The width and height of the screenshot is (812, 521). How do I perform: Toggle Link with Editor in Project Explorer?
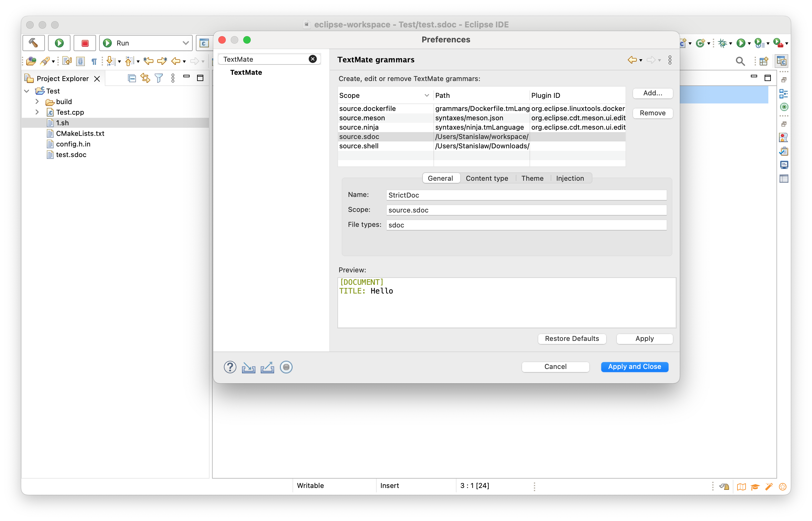tap(146, 79)
